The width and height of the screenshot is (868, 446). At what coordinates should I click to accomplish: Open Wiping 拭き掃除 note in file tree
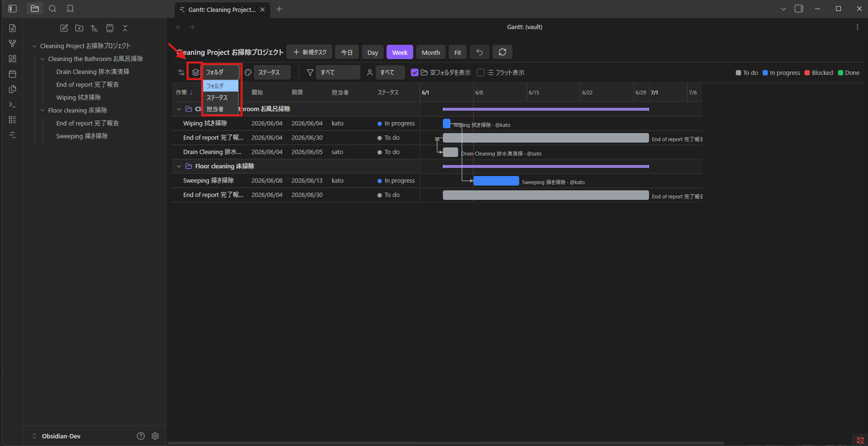[78, 97]
